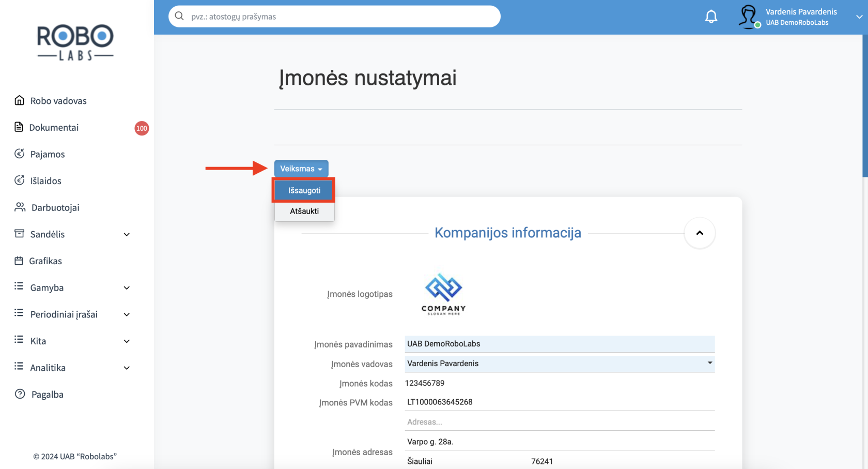
Task: Click the Dokumentai document icon
Action: 19,127
